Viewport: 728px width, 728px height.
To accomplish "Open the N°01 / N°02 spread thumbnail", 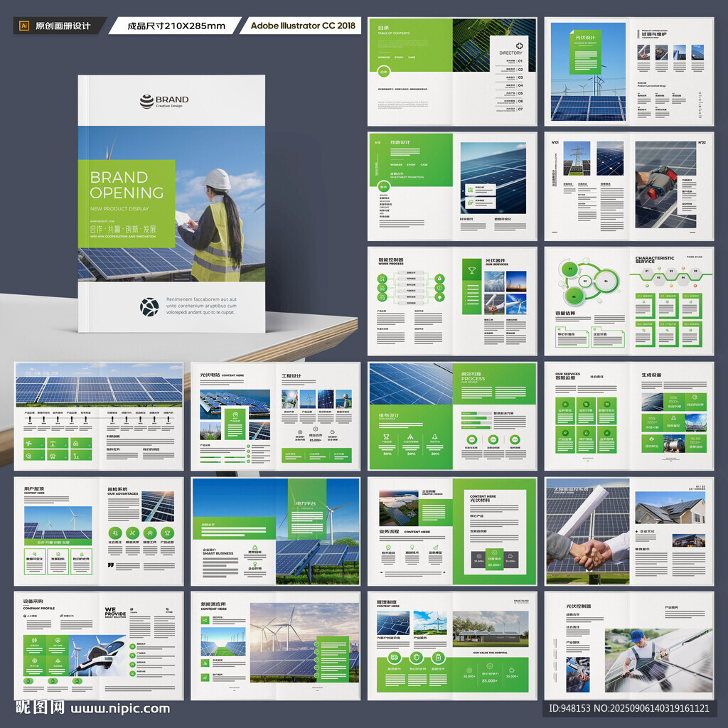I will (x=629, y=186).
